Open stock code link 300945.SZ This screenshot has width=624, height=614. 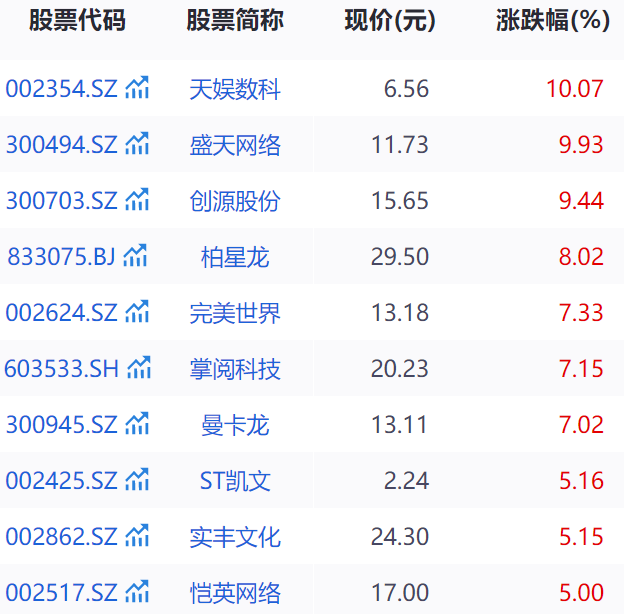62,425
